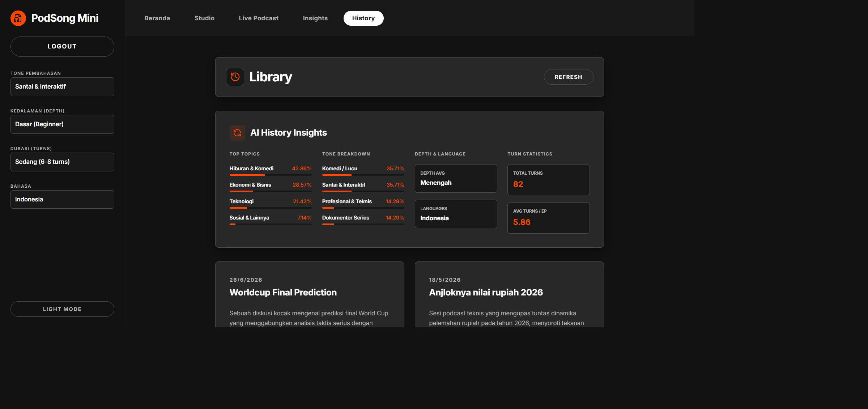The image size is (868, 409).
Task: Click the Depth Avg Menengah box
Action: point(456,179)
